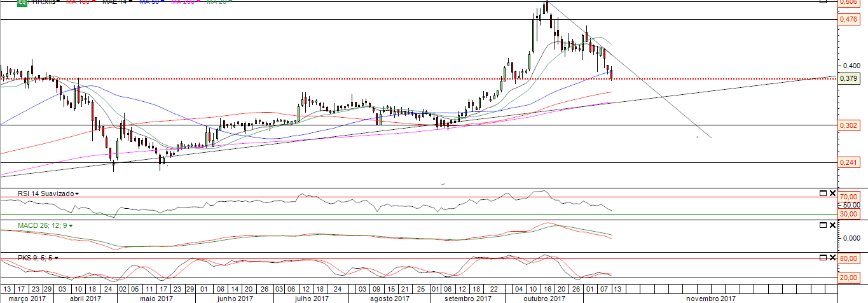Maximize the main price chart panel
The height and width of the screenshot is (303, 868).
click(823, 1)
